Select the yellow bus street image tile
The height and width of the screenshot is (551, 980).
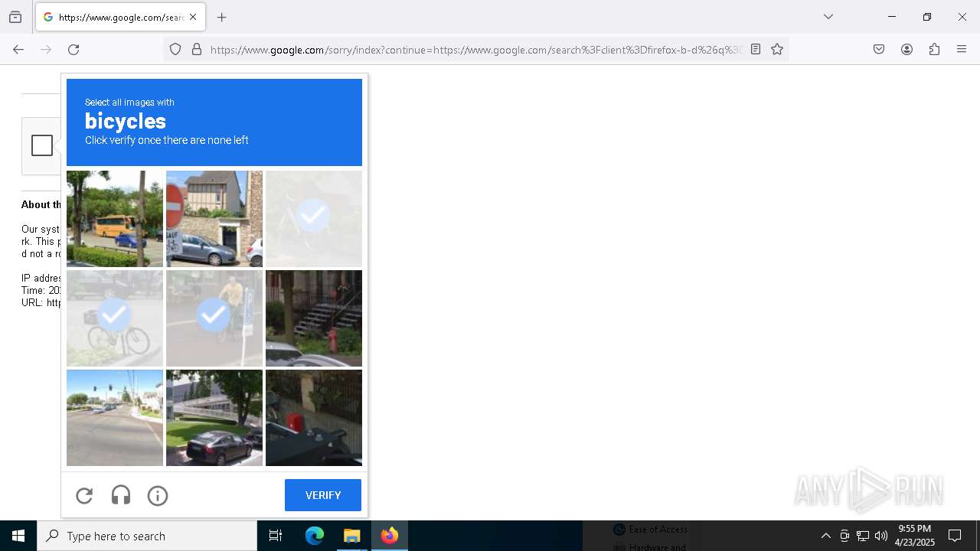pos(115,219)
